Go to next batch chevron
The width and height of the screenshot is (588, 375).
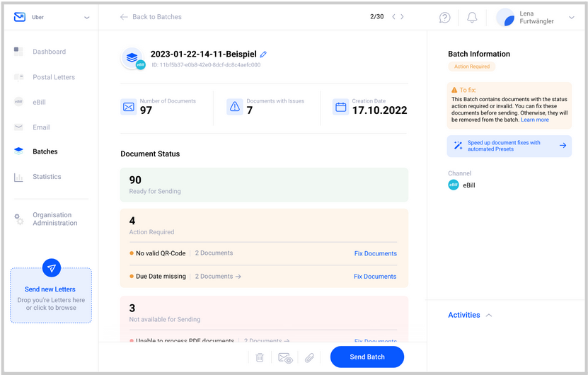pyautogui.click(x=402, y=16)
